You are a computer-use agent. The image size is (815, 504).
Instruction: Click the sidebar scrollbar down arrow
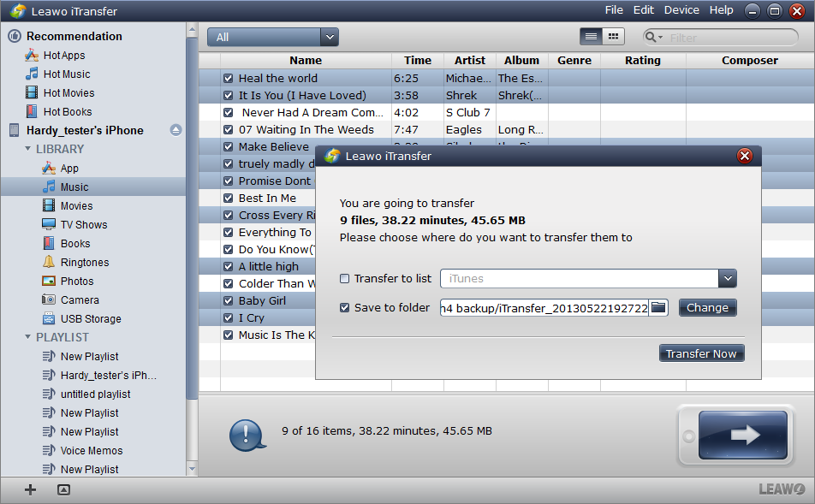[192, 469]
